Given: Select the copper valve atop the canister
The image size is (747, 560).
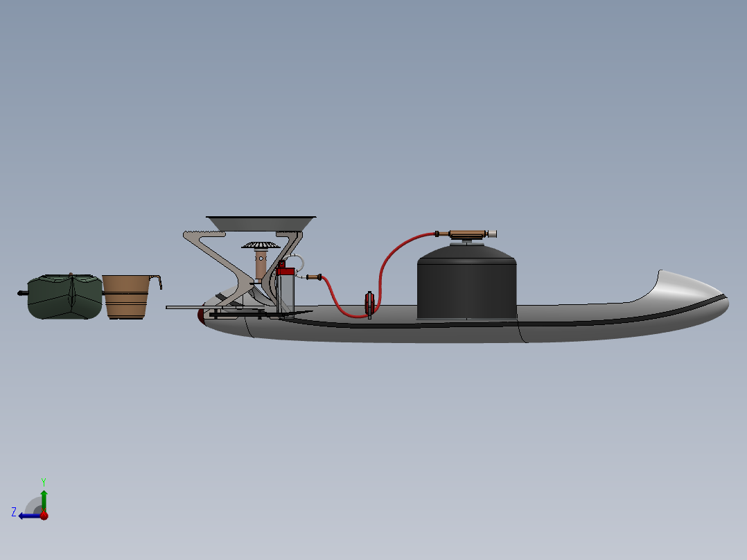Looking at the screenshot, I should point(466,234).
